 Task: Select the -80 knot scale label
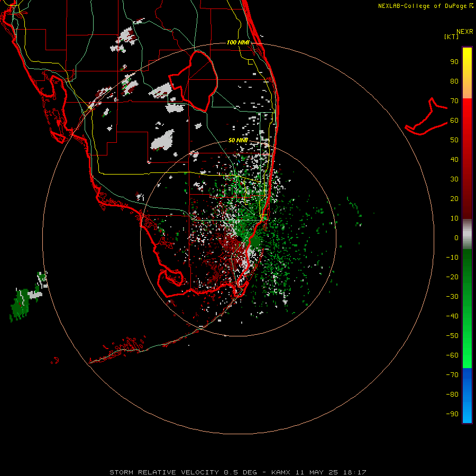tap(452, 395)
